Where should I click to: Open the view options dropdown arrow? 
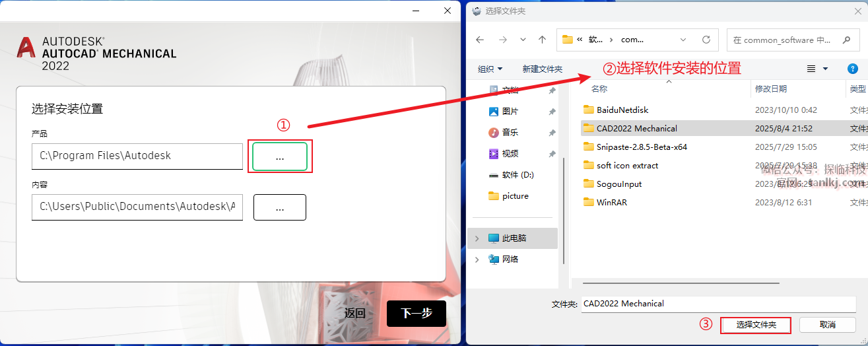click(x=826, y=69)
